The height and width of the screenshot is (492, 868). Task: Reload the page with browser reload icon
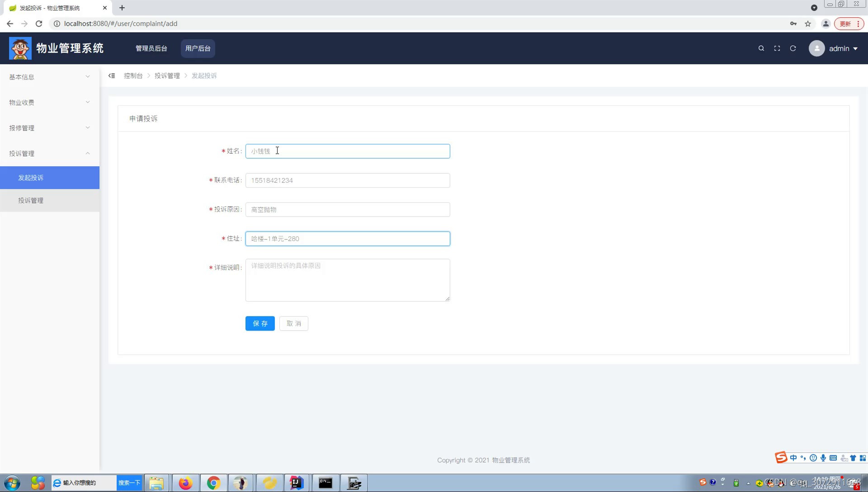pyautogui.click(x=39, y=24)
